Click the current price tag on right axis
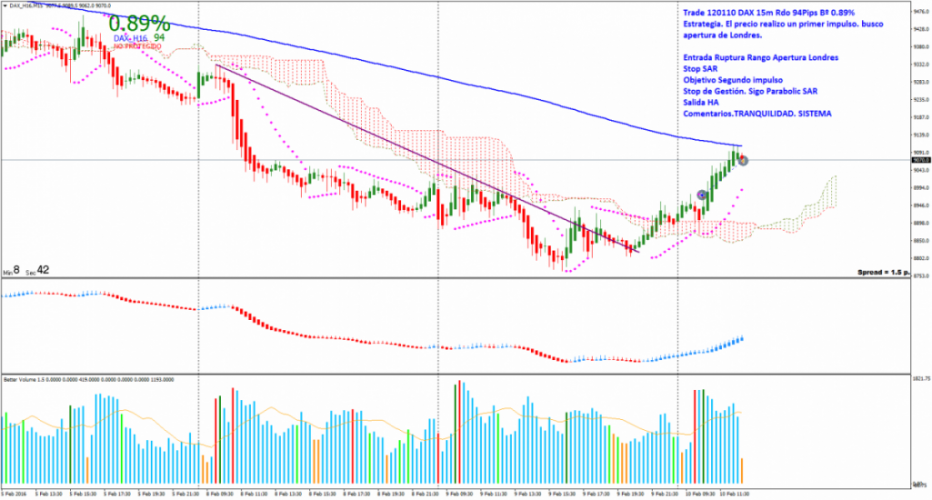932x500 pixels. pos(921,159)
